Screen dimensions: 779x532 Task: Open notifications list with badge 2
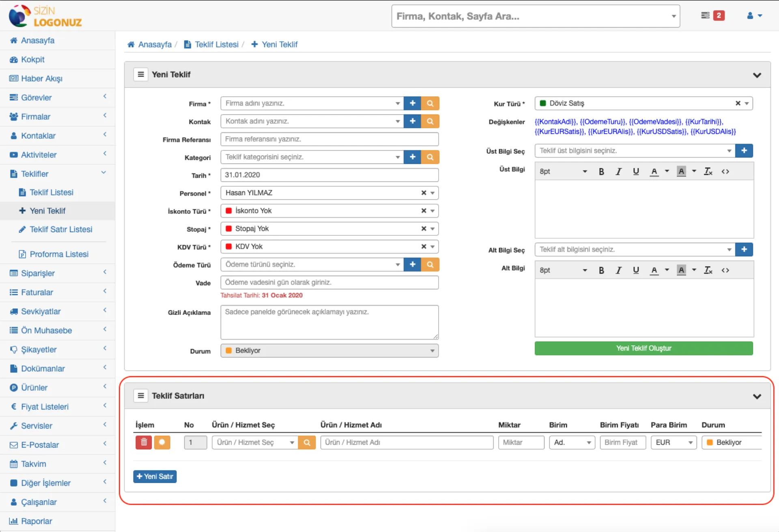pos(713,15)
